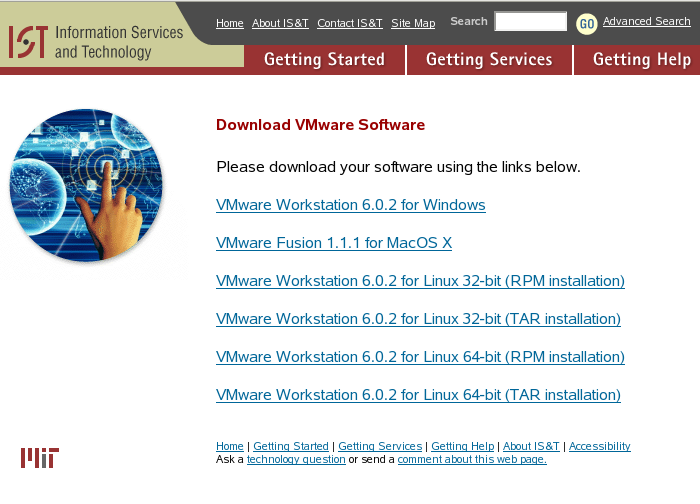Open comment about this web page link
This screenshot has width=700, height=504.
(472, 459)
